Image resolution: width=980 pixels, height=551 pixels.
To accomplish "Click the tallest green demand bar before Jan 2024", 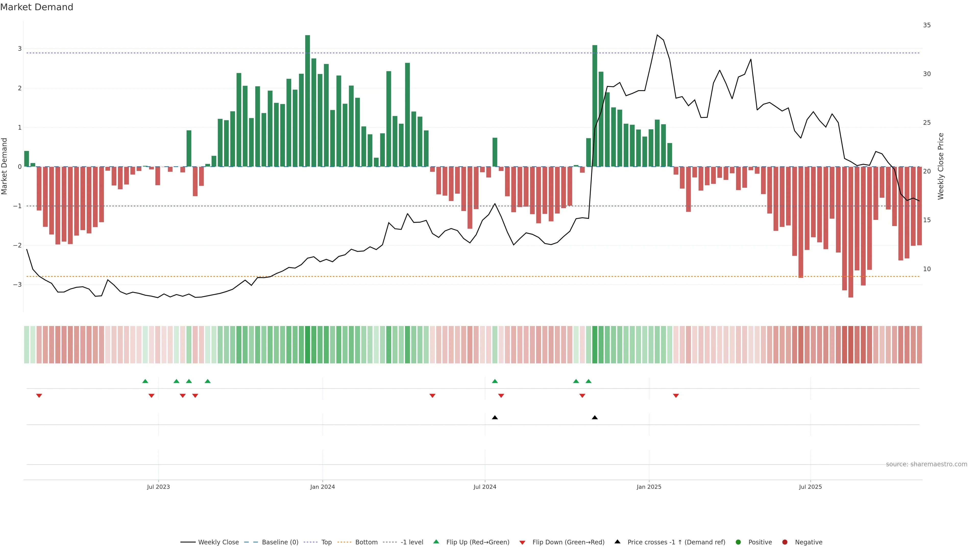I will pyautogui.click(x=307, y=101).
